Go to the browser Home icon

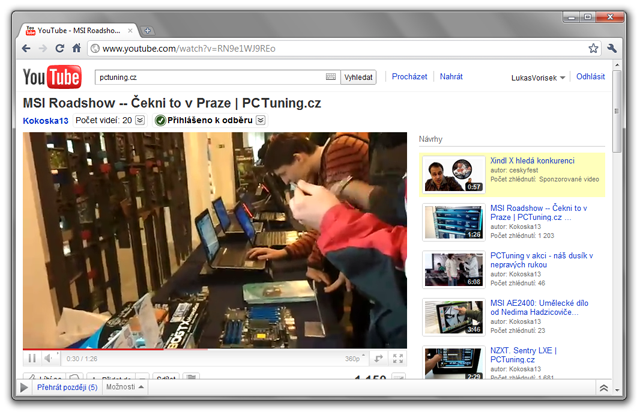(x=76, y=48)
